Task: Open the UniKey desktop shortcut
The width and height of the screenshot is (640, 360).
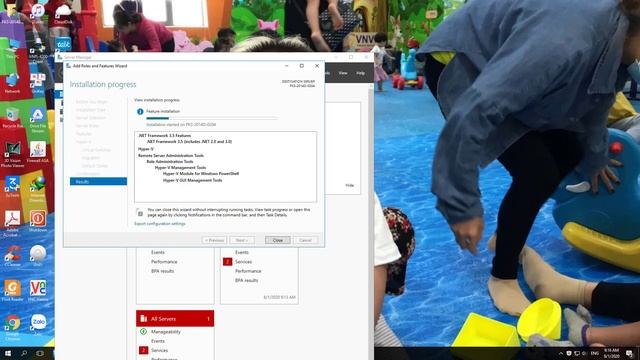Action: click(x=38, y=82)
